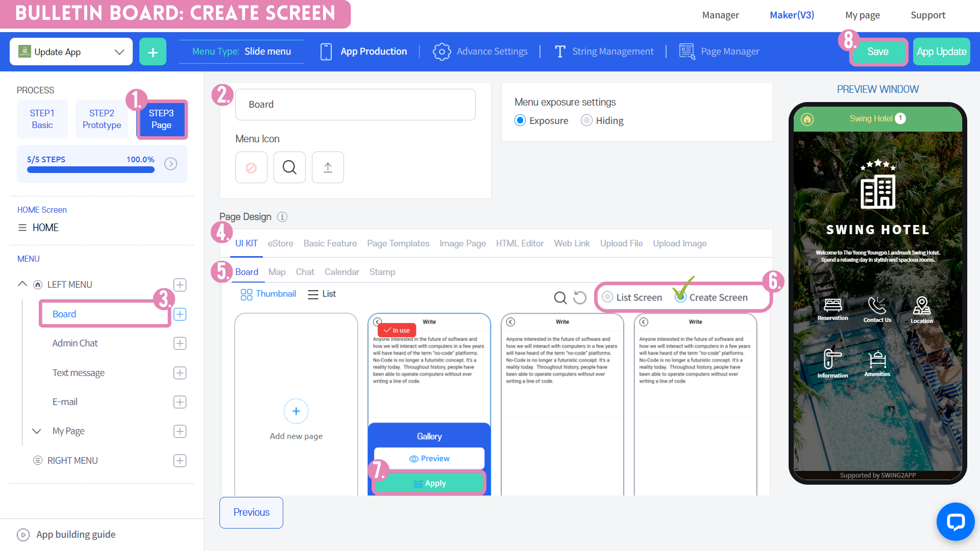
Task: Click the Page Design info icon
Action: click(282, 217)
